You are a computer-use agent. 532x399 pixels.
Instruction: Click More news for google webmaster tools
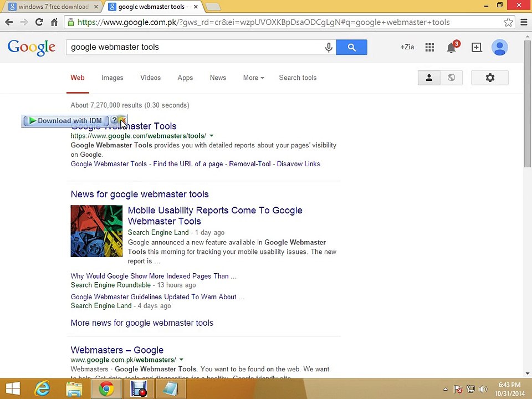[x=142, y=323]
